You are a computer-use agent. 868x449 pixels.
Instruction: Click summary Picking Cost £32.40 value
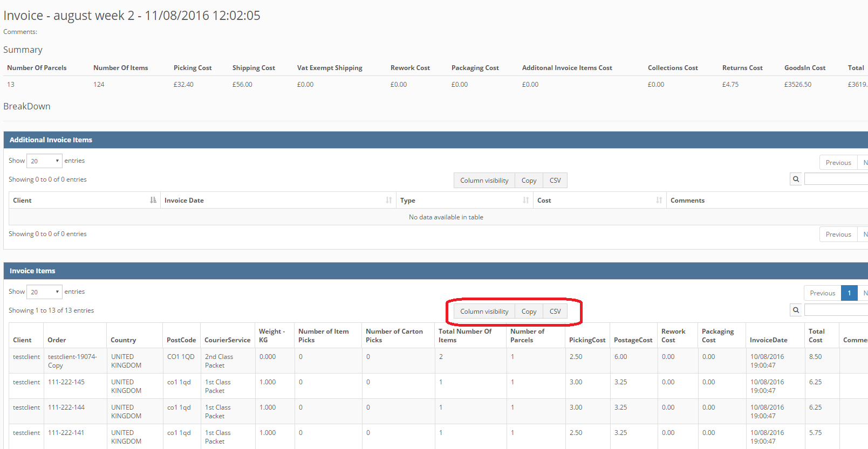[183, 85]
